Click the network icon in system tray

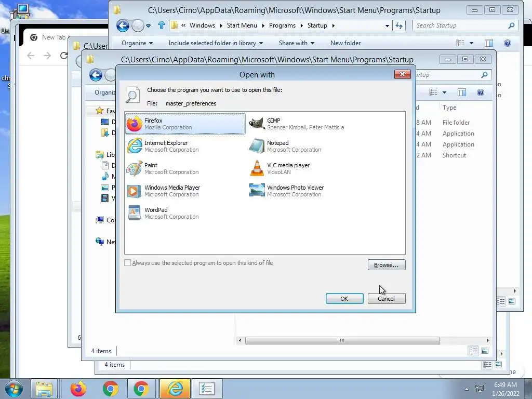coord(480,389)
